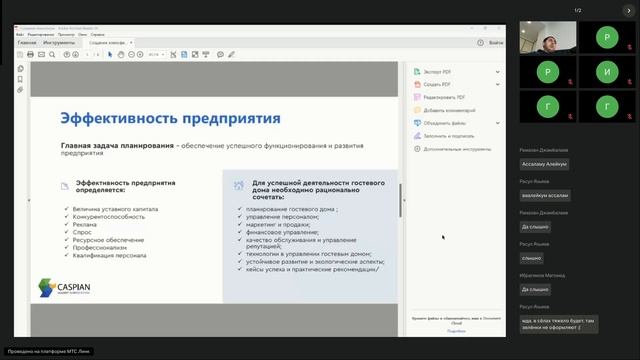Open the Файл menu
Image resolution: width=640 pixels, height=360 pixels.
click(19, 35)
